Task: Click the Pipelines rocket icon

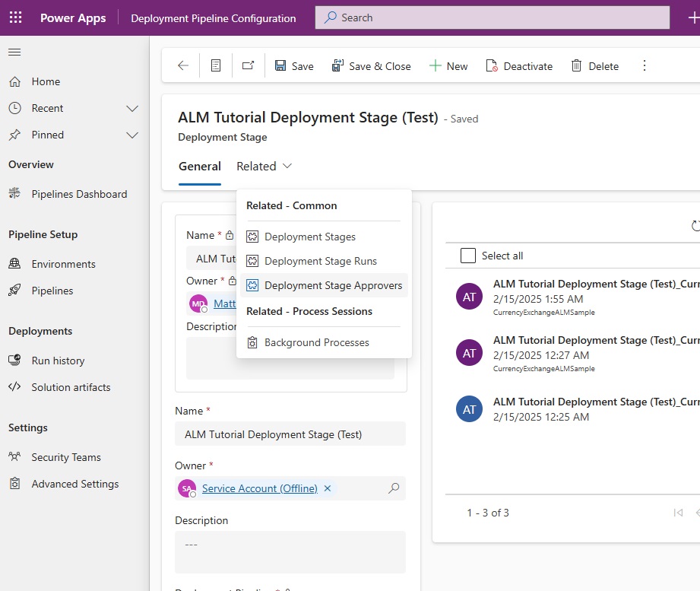Action: point(14,291)
